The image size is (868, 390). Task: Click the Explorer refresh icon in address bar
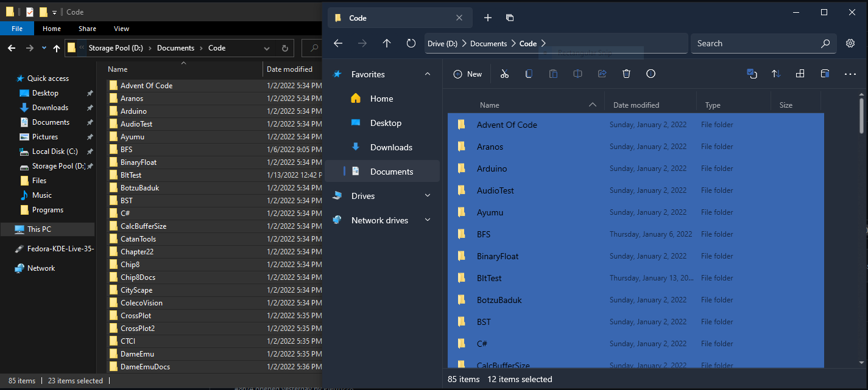(284, 48)
